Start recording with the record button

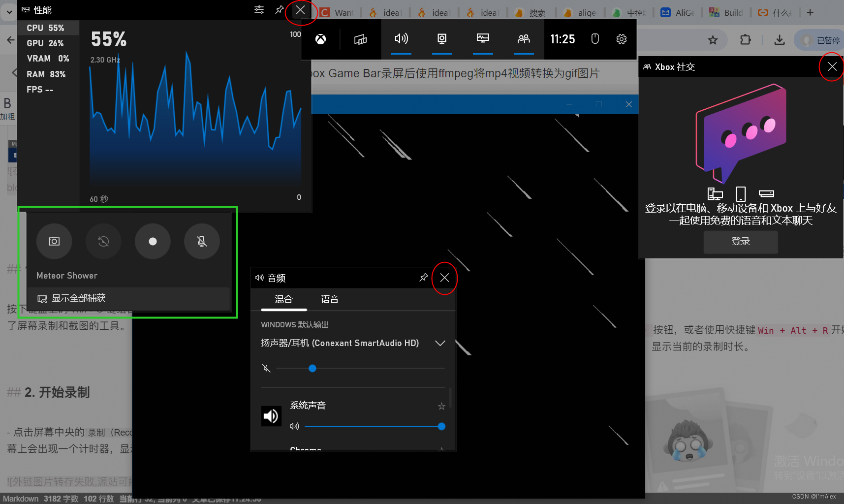153,241
